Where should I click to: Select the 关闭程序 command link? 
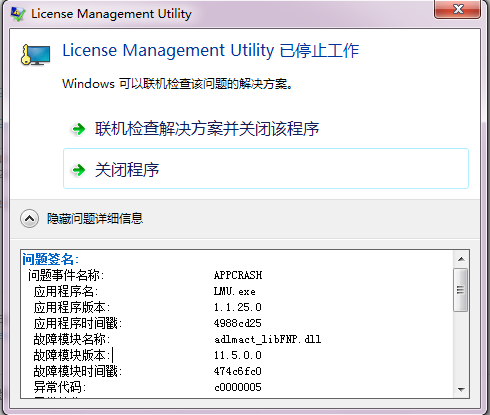pyautogui.click(x=266, y=169)
